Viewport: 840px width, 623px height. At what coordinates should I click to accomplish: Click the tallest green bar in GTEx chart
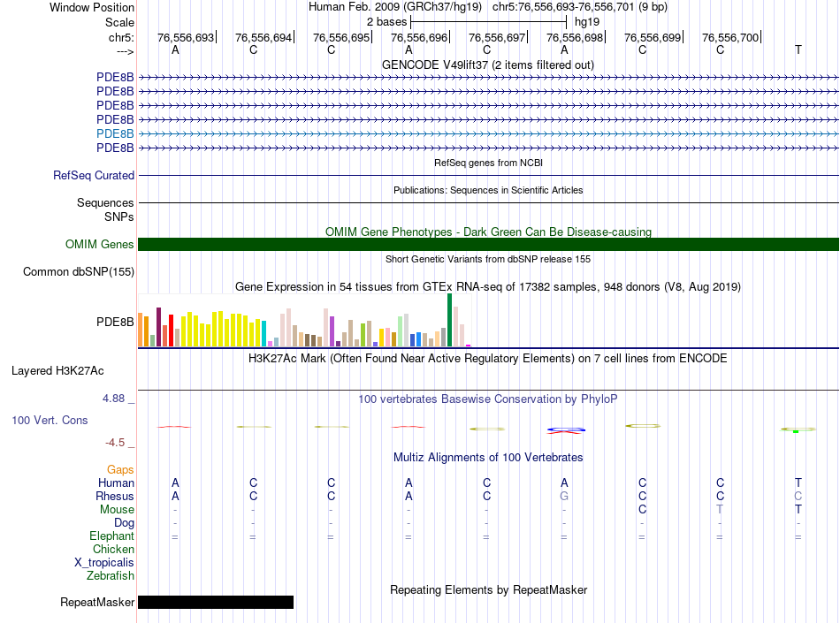point(449,319)
